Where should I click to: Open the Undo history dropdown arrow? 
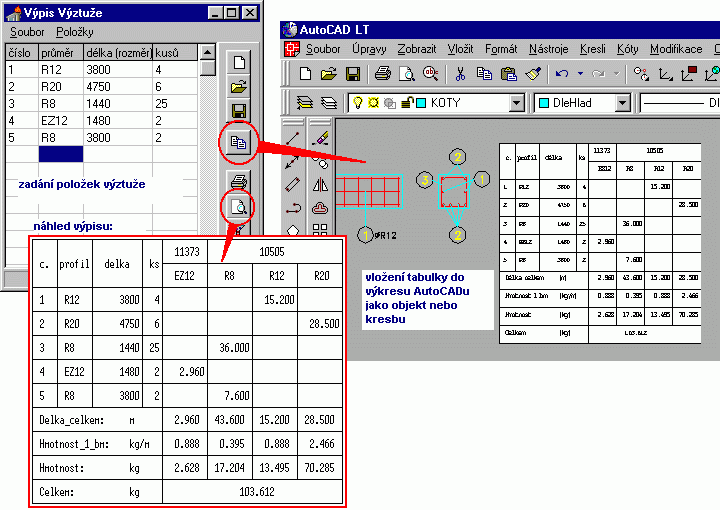coord(580,73)
